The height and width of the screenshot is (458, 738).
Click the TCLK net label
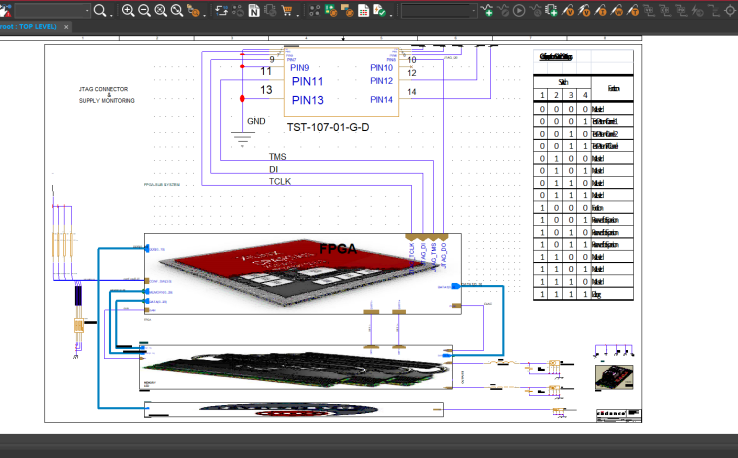pyautogui.click(x=280, y=181)
